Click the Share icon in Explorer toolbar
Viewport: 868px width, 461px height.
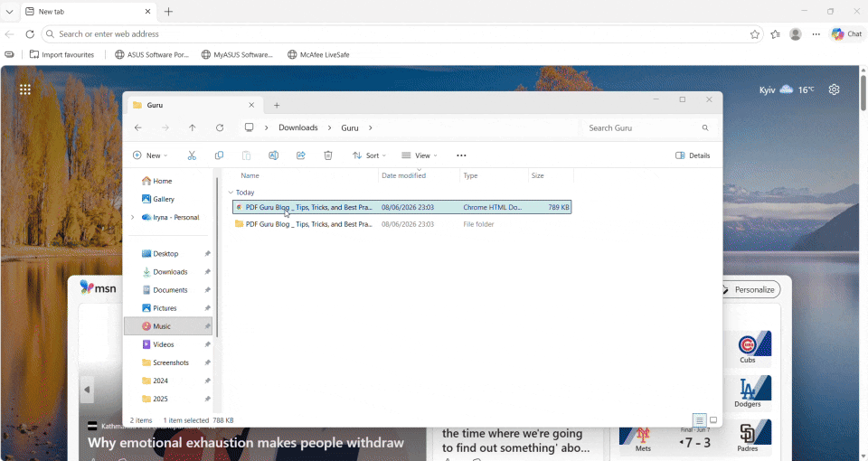pos(300,155)
